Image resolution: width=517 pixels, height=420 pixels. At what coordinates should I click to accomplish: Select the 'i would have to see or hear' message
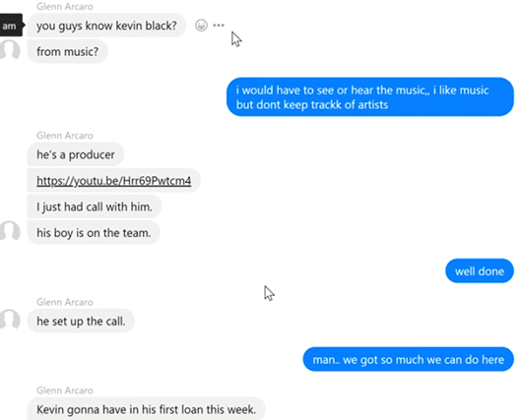(370, 96)
